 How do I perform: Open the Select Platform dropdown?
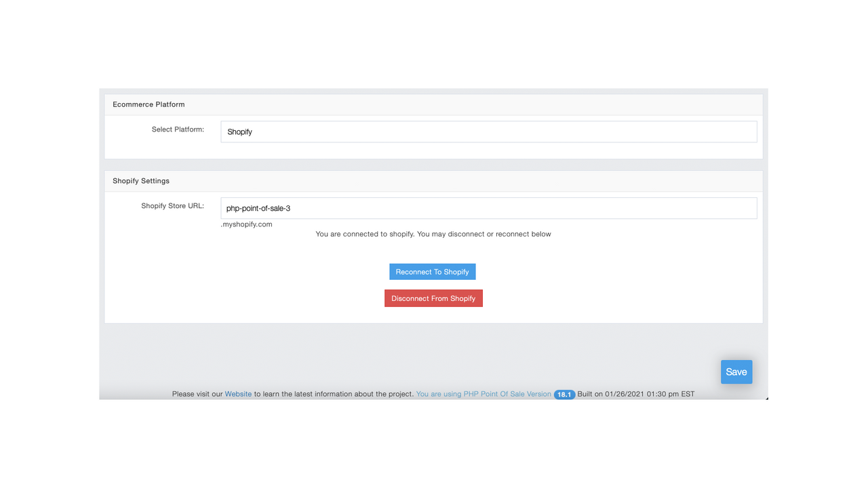[488, 131]
